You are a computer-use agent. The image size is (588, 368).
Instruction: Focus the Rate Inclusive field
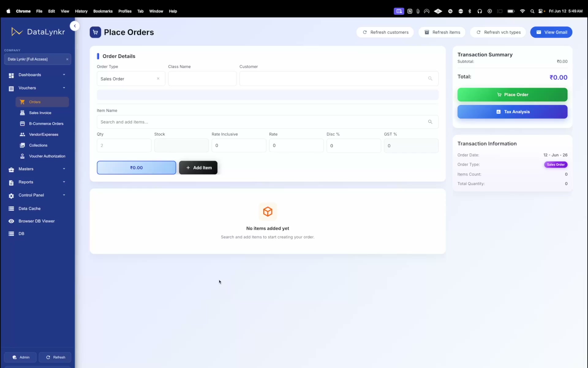coord(239,145)
